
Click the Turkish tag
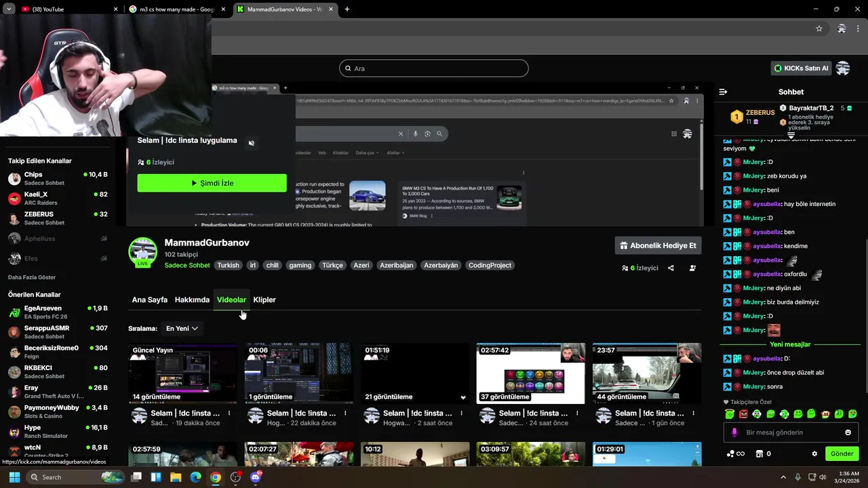point(228,265)
